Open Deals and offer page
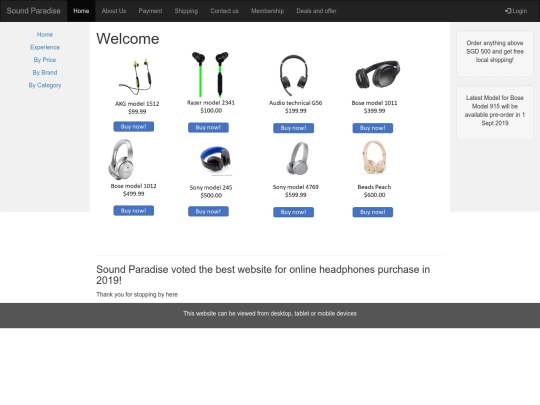The width and height of the screenshot is (540, 405). (x=316, y=11)
